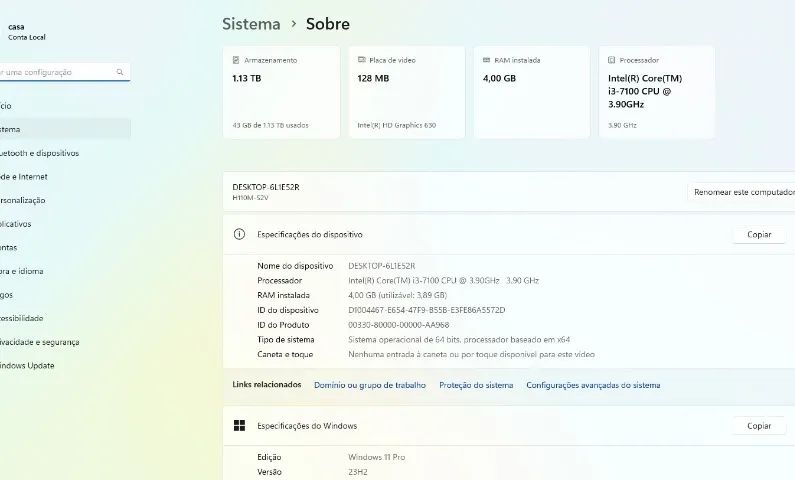795x480 pixels.
Task: Open Jogos in sidebar
Action: [65, 294]
